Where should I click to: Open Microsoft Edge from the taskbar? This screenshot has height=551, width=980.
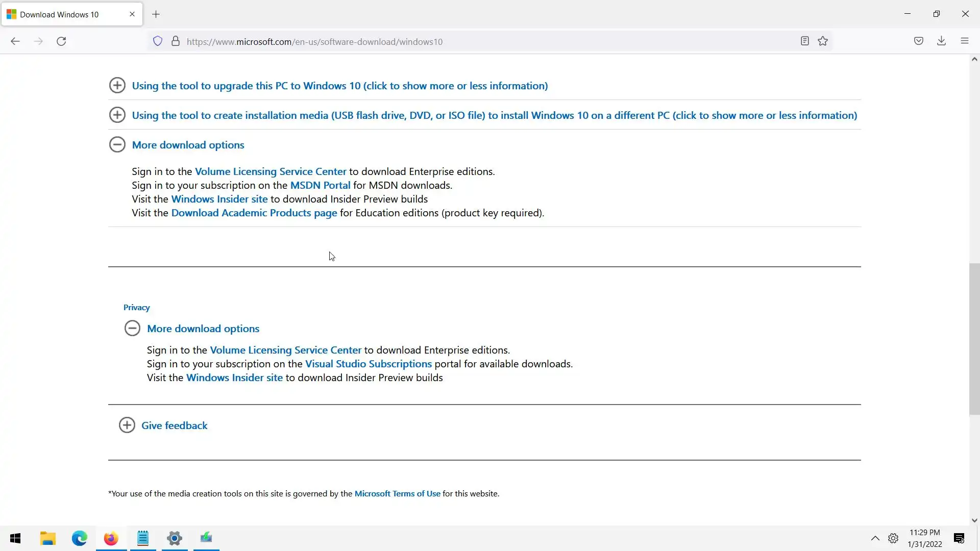pyautogui.click(x=80, y=538)
